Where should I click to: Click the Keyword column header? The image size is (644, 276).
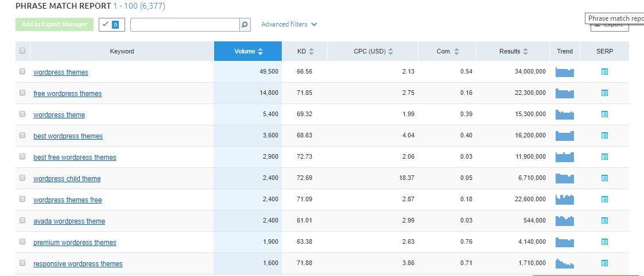point(122,51)
